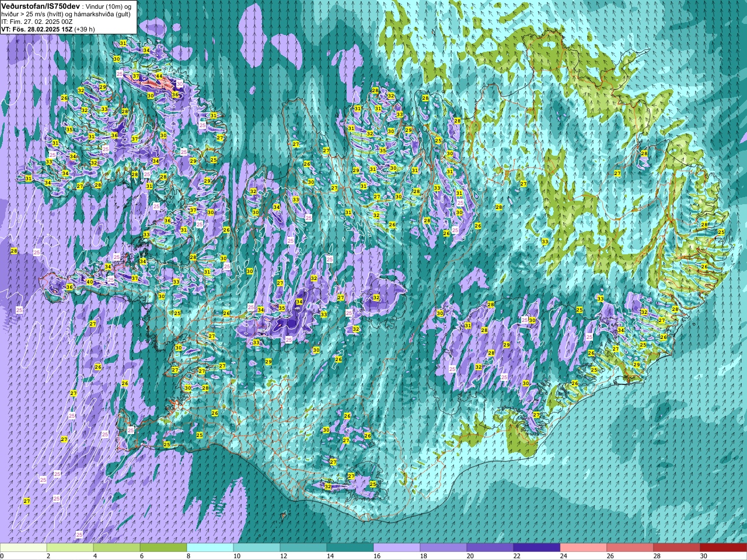The image size is (747, 560).
Task: Select the 18–20 m/s purple legend swatch
Action: (444, 548)
